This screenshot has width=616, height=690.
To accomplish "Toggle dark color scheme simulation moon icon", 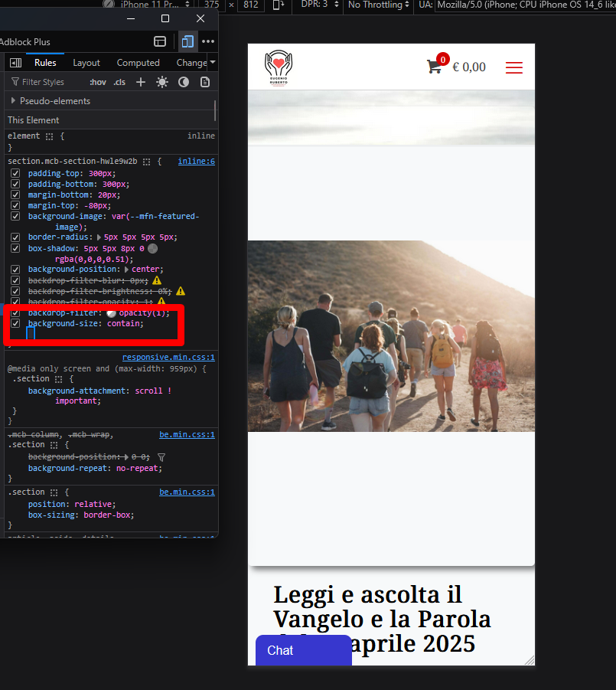I will (x=184, y=82).
